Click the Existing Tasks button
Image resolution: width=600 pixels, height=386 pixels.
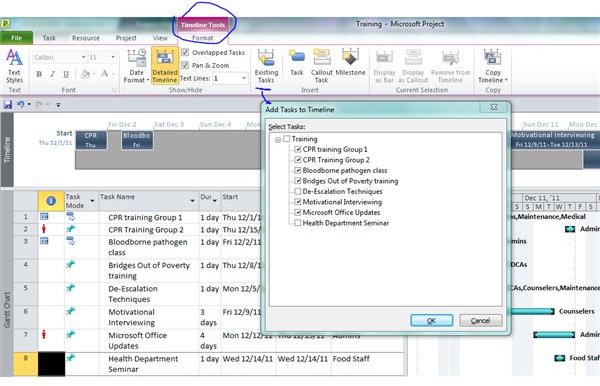coord(266,66)
